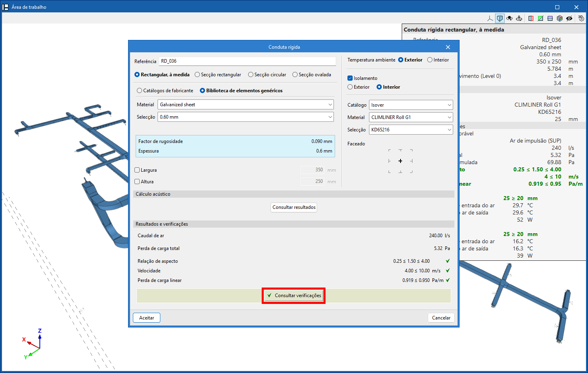
Task: Click 'CLIMLINER Roll G1' in the side panel
Action: (x=538, y=105)
